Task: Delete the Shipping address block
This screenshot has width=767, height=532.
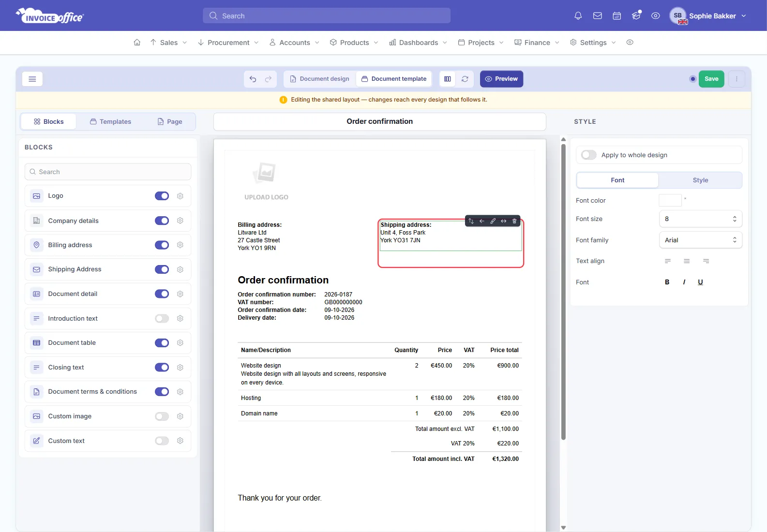Action: pyautogui.click(x=514, y=221)
